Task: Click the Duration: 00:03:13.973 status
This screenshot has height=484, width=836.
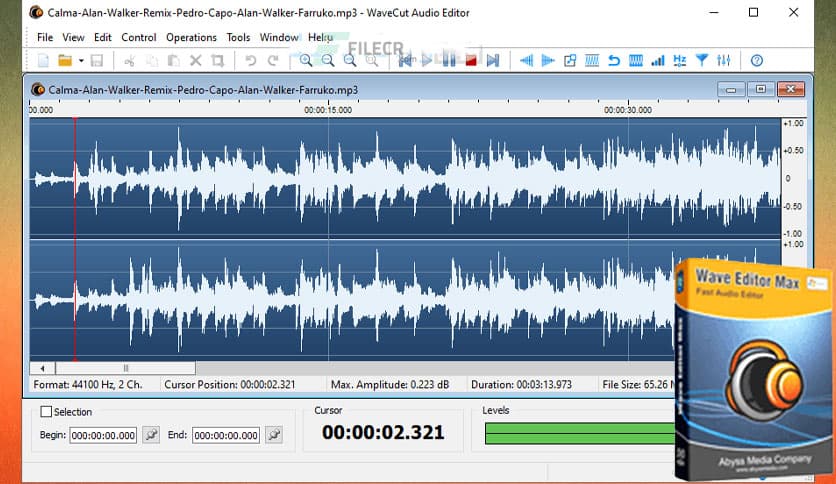Action: point(521,384)
